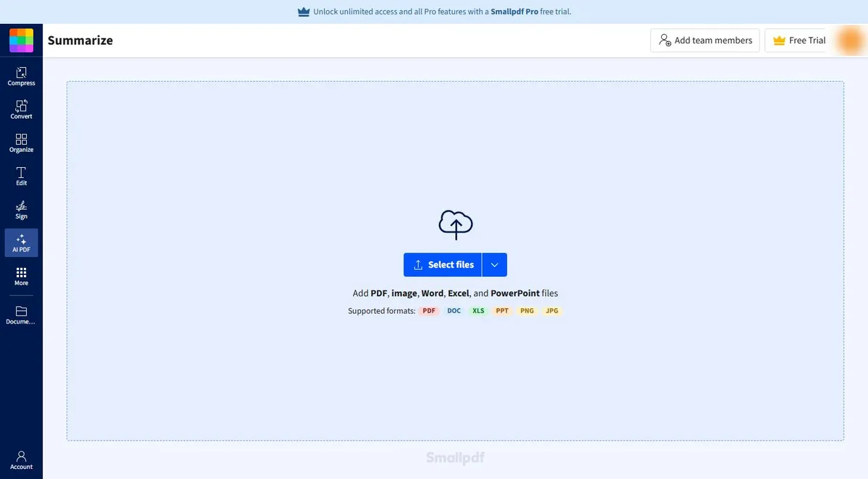The width and height of the screenshot is (868, 479).
Task: Click the Summarize page title
Action: tap(80, 41)
